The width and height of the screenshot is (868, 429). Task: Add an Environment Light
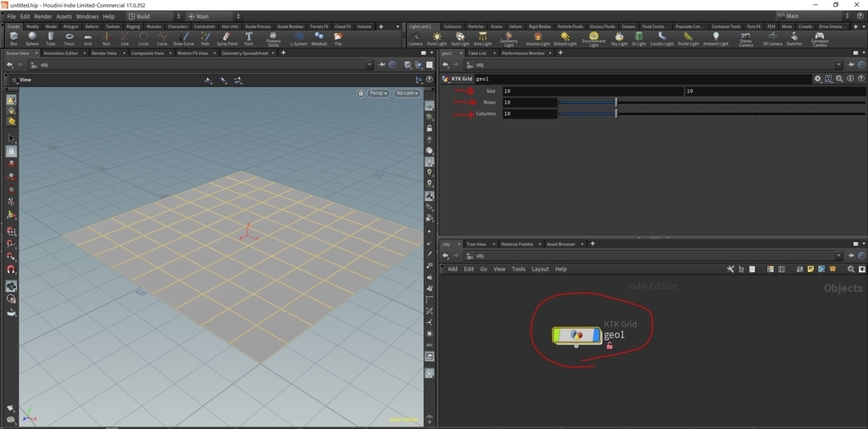click(x=593, y=39)
